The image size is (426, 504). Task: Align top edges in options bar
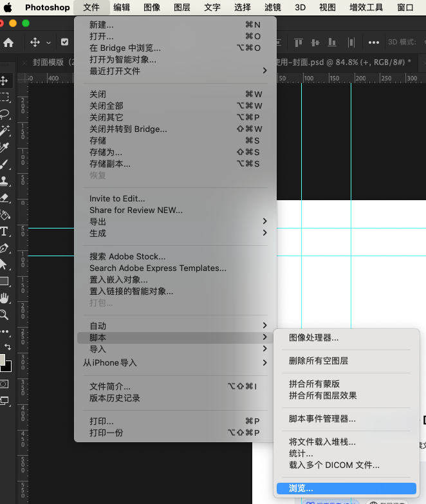299,42
